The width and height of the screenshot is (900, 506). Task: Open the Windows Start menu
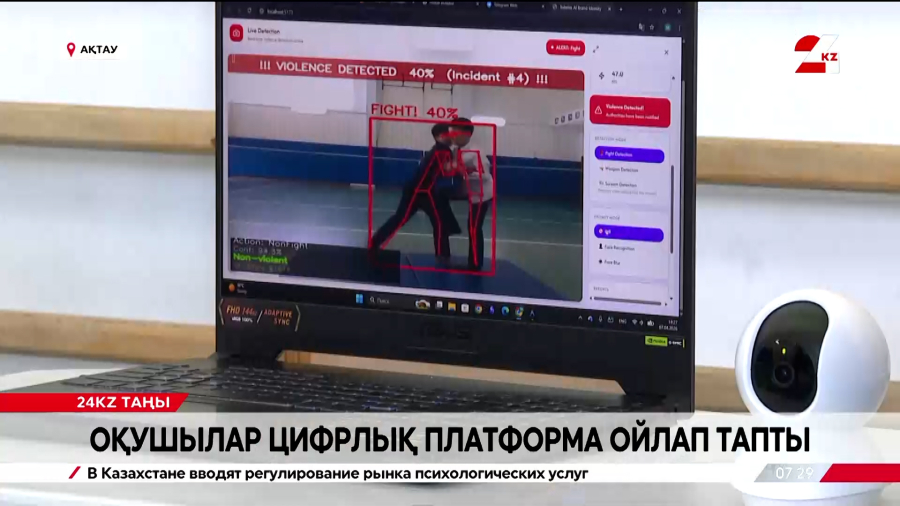click(359, 299)
